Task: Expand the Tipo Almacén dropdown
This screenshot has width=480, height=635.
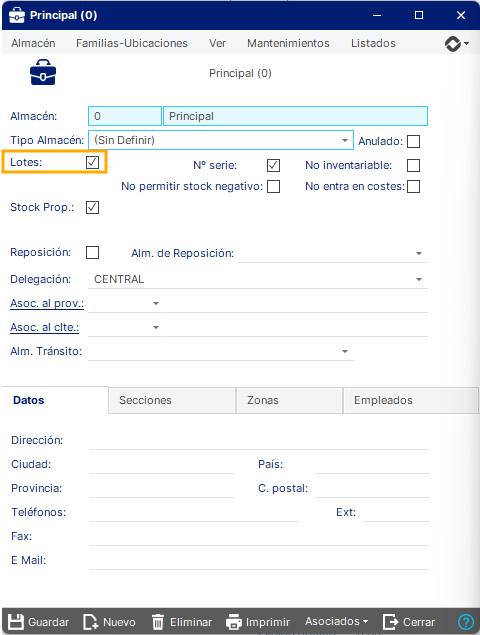Action: pos(345,140)
